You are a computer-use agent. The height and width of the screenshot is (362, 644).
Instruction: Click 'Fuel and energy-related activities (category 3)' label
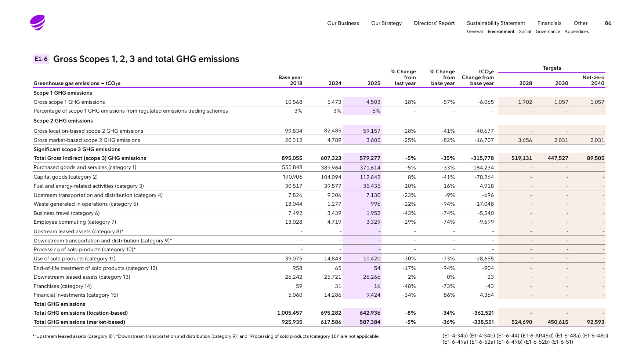(88, 186)
